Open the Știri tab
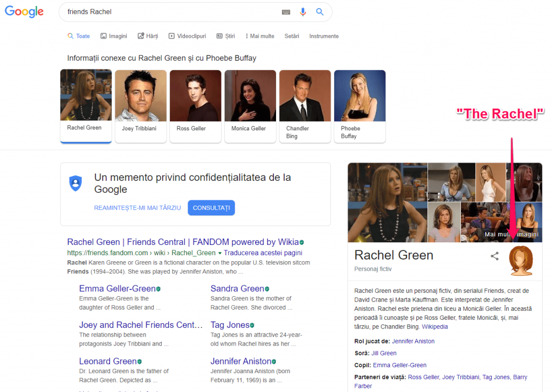 pos(226,36)
